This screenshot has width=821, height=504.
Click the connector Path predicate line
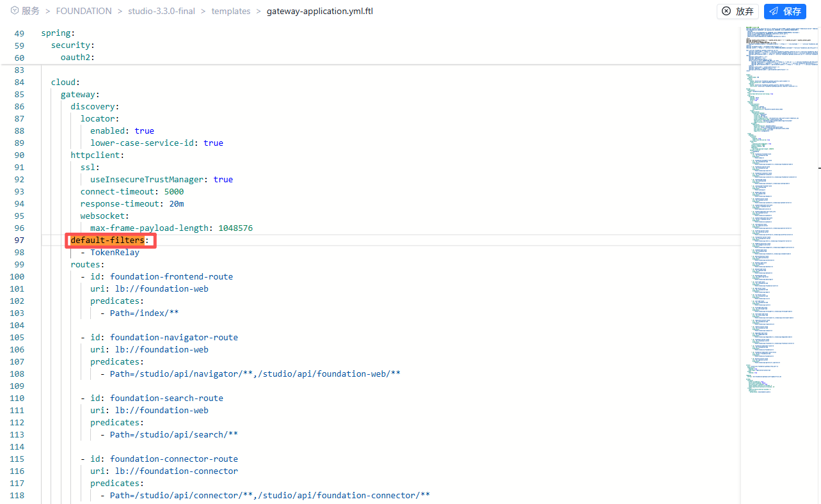(x=265, y=495)
